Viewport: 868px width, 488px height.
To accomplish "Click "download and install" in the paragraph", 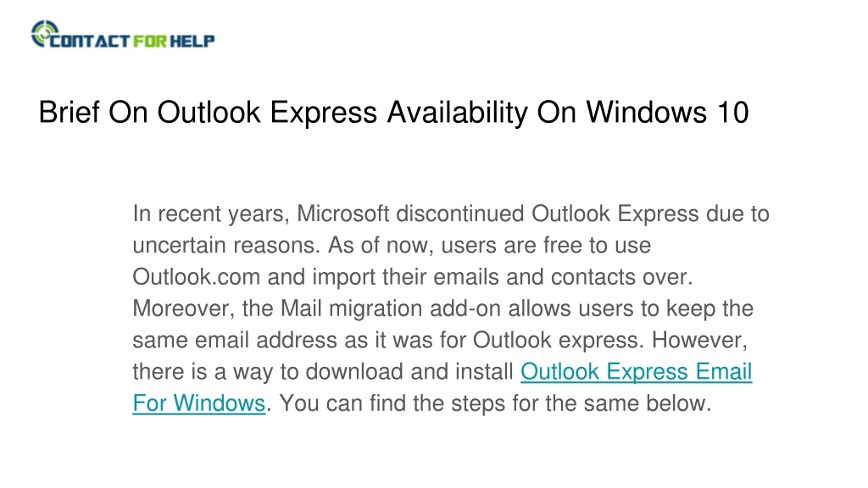I will point(409,371).
